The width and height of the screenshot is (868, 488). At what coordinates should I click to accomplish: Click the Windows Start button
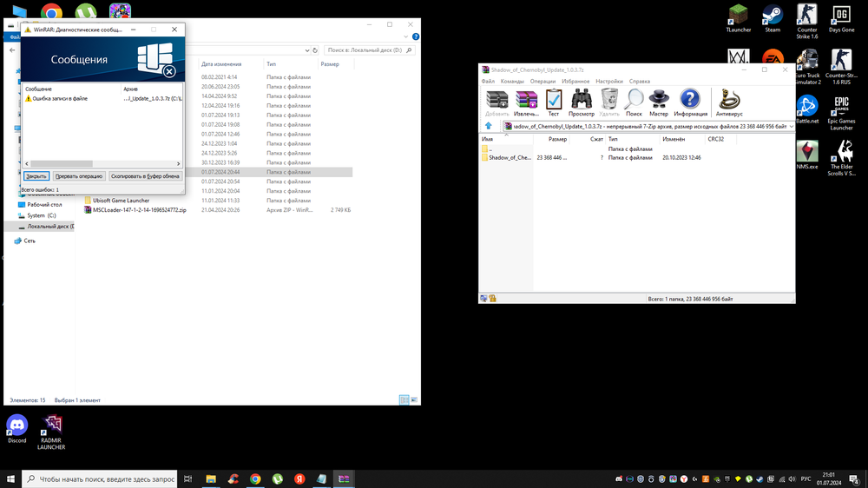click(x=10, y=479)
